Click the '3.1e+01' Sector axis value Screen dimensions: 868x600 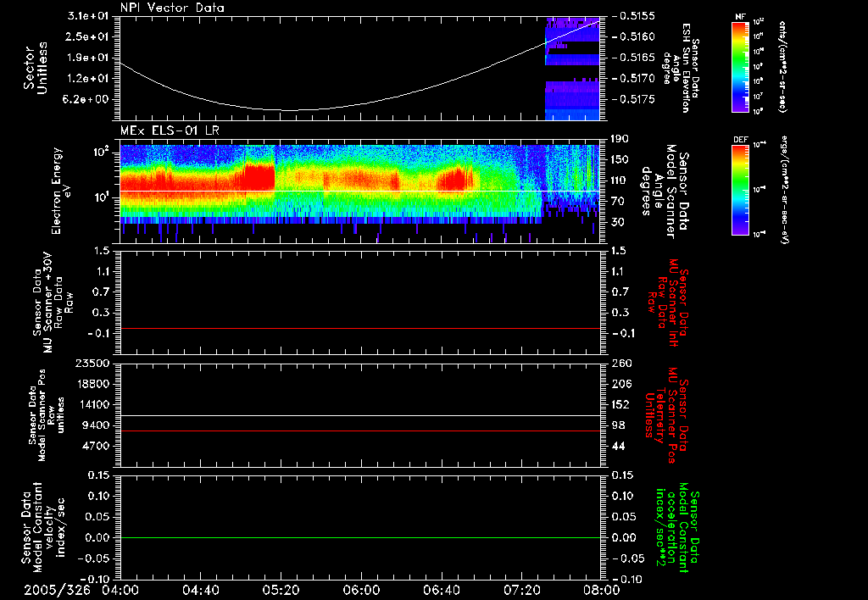click(x=87, y=16)
